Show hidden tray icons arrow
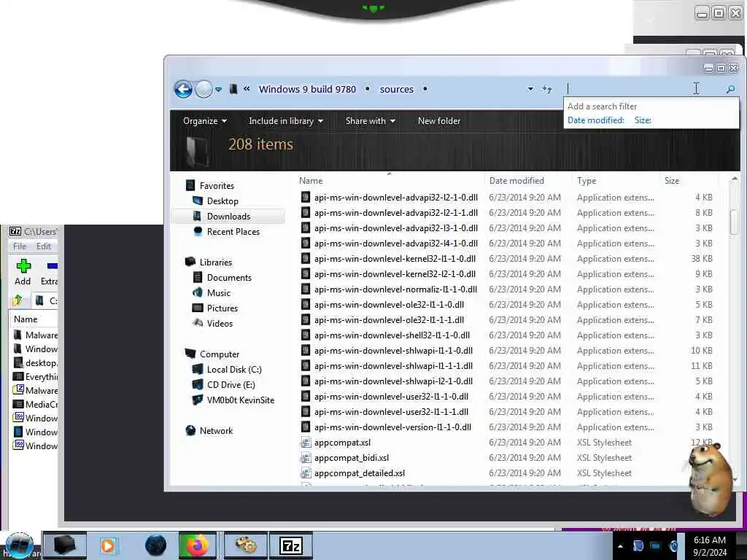Screen dimensions: 747x560 620,546
